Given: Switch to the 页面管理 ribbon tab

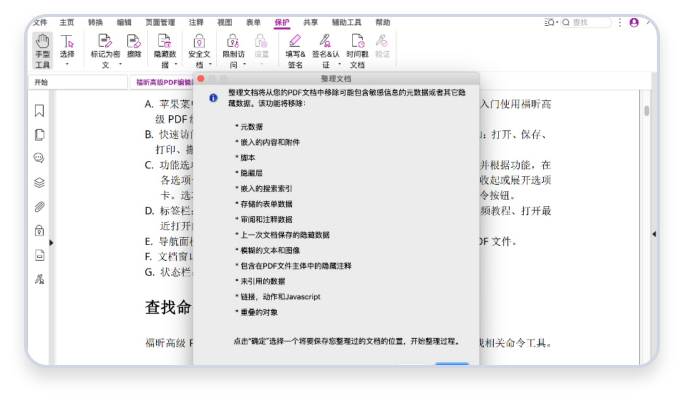Looking at the screenshot, I should [160, 22].
